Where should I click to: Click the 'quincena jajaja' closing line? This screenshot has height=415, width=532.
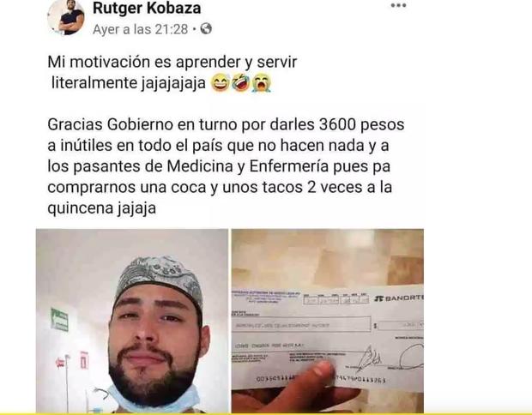click(102, 208)
